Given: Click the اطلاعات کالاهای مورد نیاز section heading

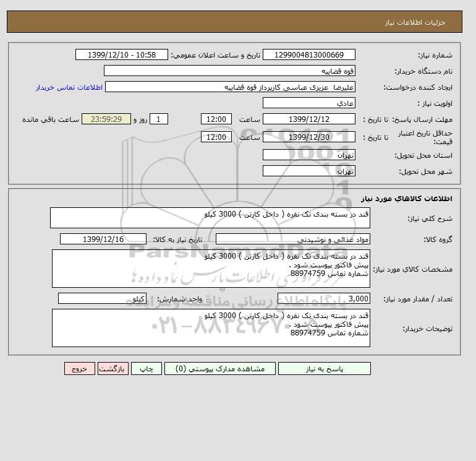Looking at the screenshot, I should (x=407, y=199).
